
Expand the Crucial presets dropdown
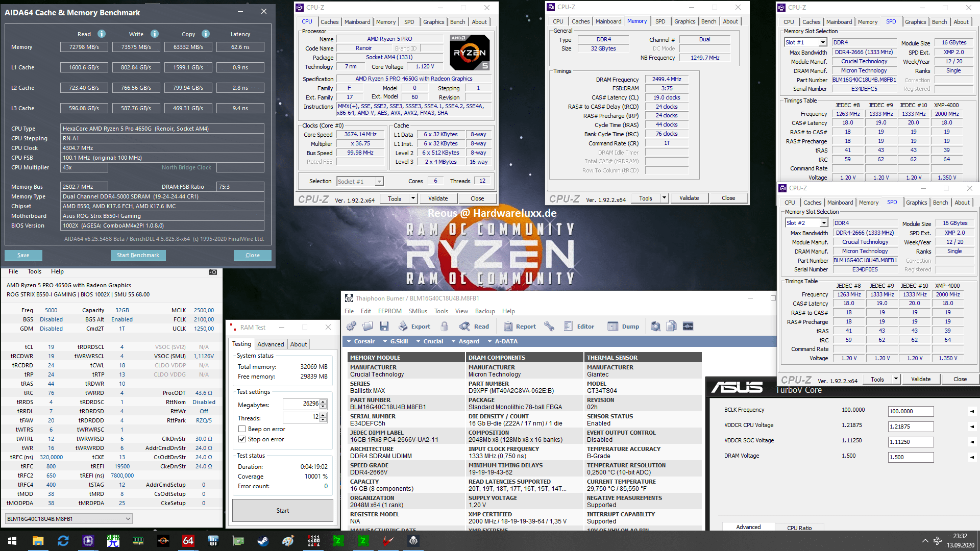[x=429, y=341]
